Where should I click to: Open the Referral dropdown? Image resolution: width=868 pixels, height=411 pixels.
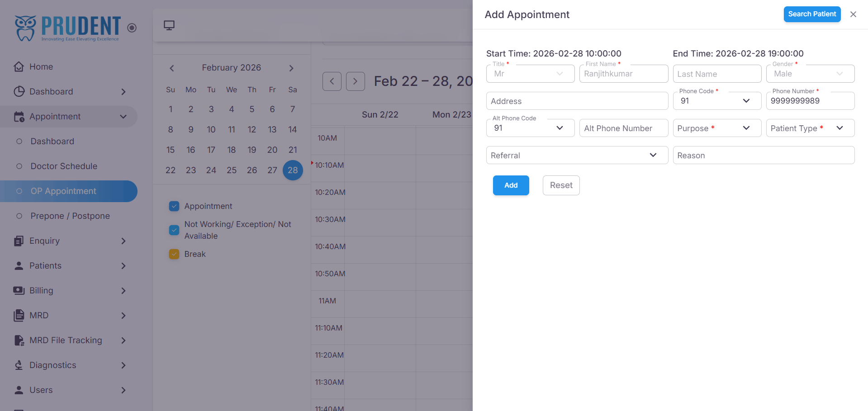(x=577, y=155)
